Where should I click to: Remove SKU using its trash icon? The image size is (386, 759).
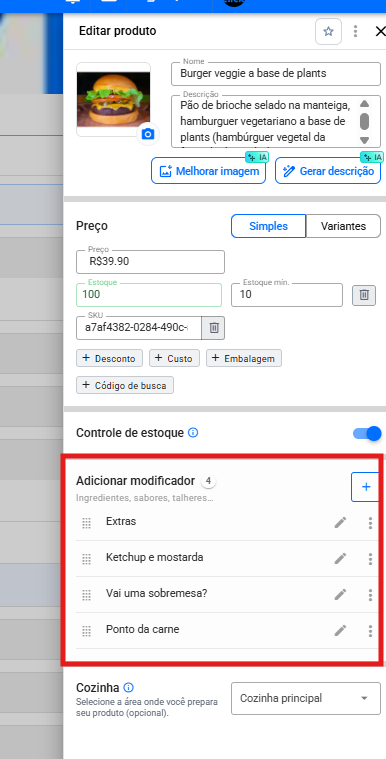(214, 328)
